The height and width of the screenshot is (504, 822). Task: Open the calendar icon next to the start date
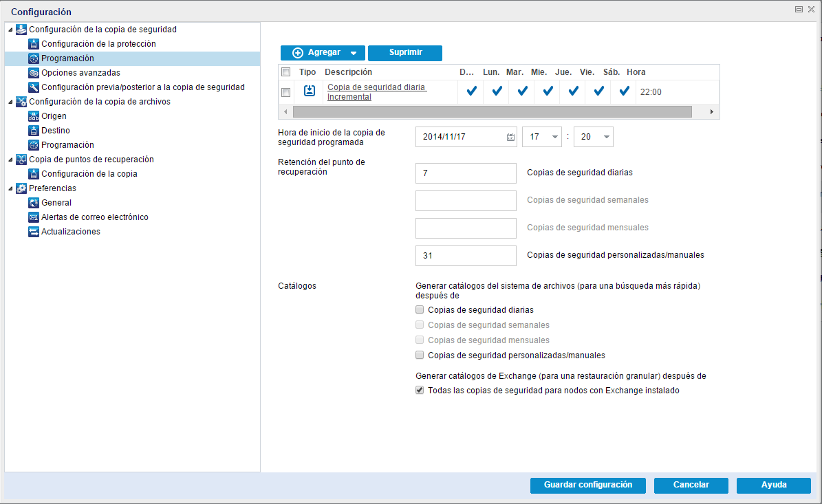pyautogui.click(x=510, y=136)
